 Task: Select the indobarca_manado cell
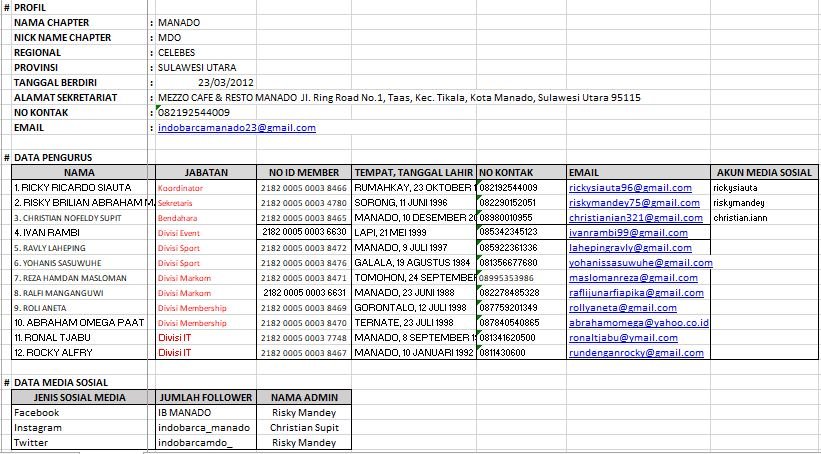click(x=206, y=428)
